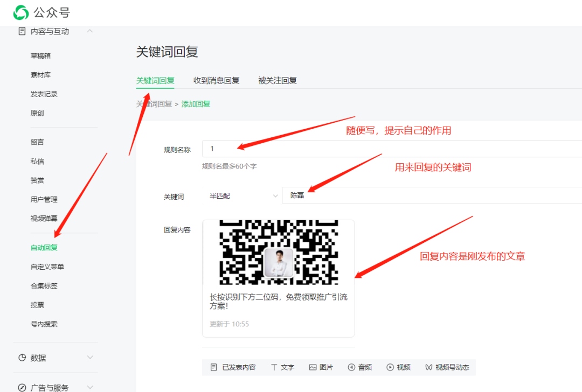Viewport: 582px width, 392px height.
Task: Open 用户管理 in the sidebar
Action: [44, 200]
